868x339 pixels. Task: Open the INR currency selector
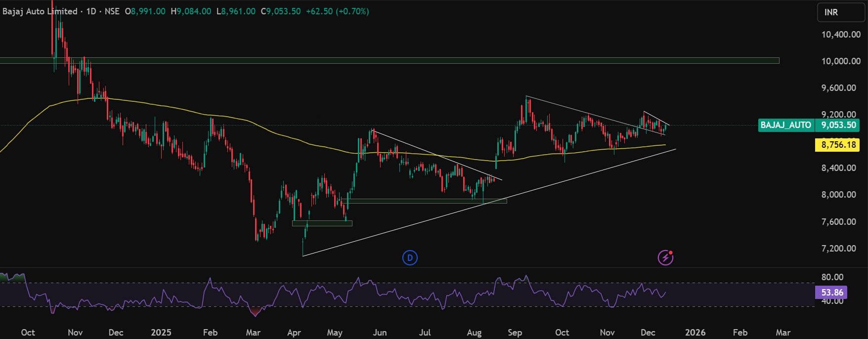pyautogui.click(x=840, y=12)
